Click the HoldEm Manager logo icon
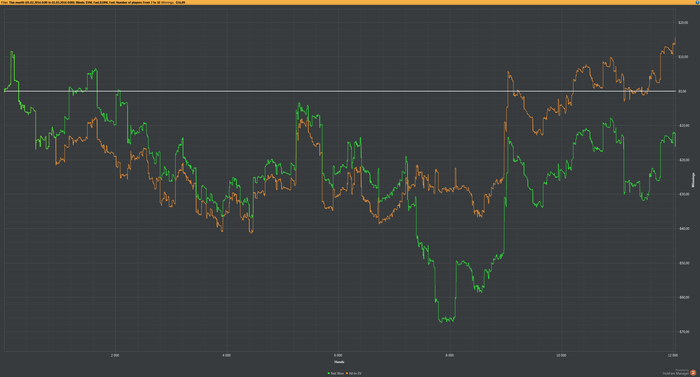The height and width of the screenshot is (377, 700). (693, 373)
